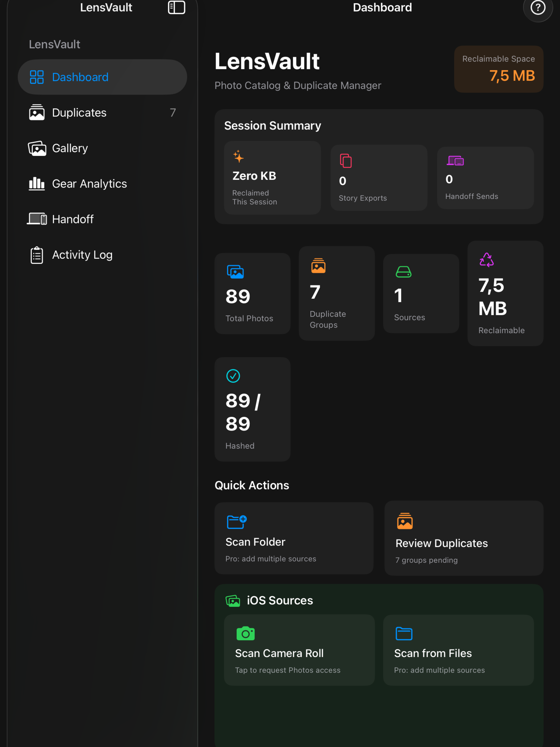Tap the 89 Total Photos stat card

[252, 293]
